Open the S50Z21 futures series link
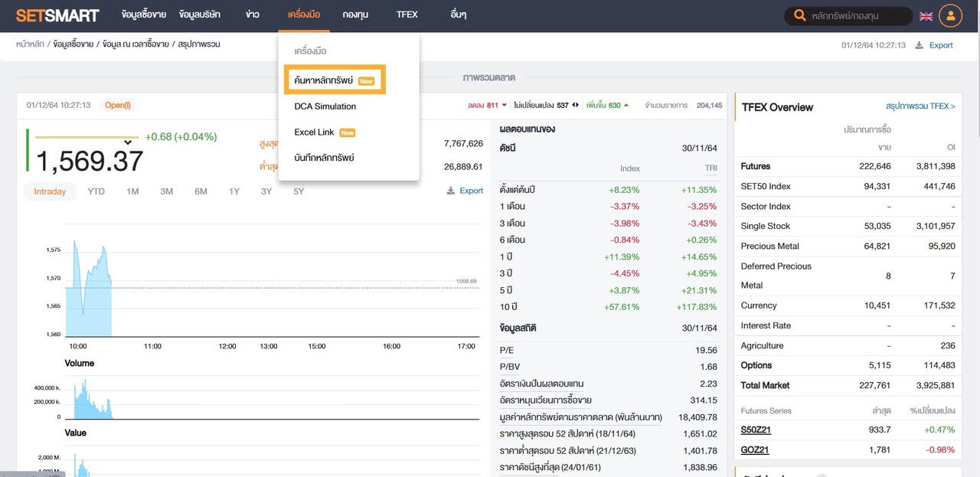The height and width of the screenshot is (477, 980). [755, 430]
